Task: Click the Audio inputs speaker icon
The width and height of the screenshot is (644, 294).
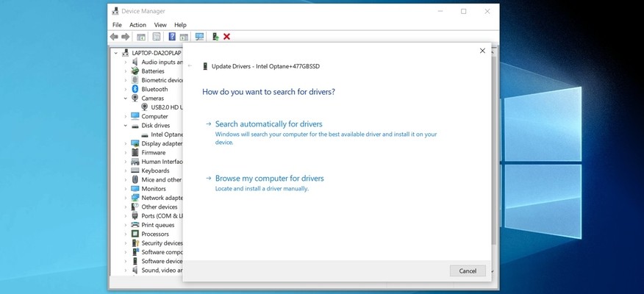Action: tap(135, 62)
